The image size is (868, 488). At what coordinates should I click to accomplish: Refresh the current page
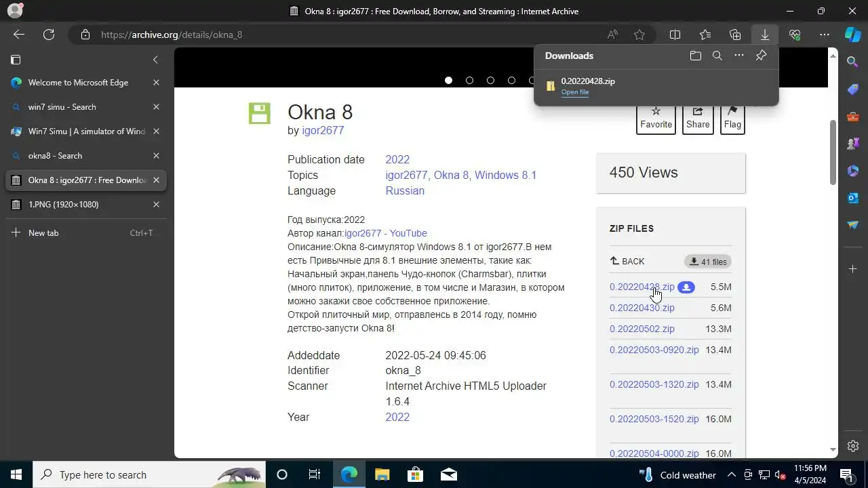49,35
